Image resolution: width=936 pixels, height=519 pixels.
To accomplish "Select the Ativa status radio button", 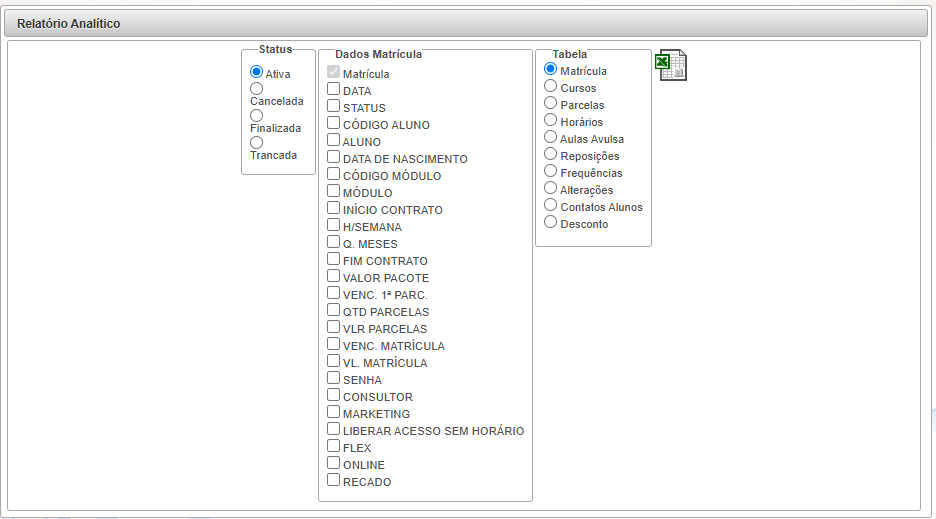I will (x=256, y=72).
